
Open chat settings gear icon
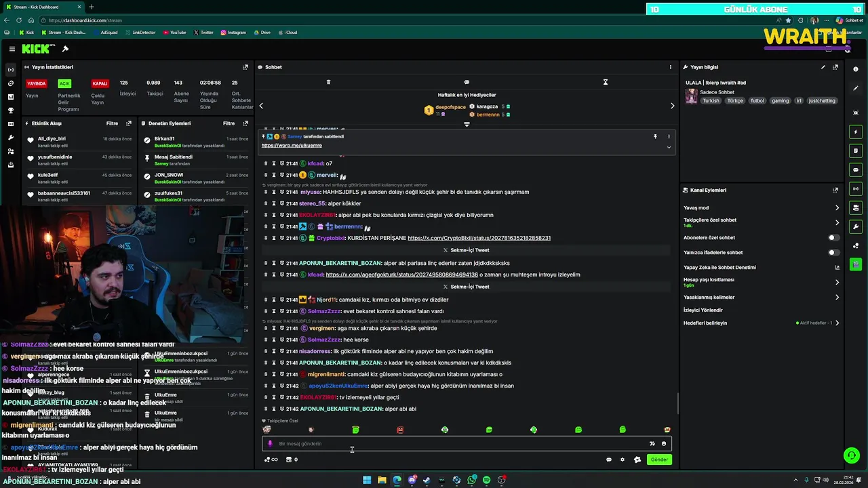[x=623, y=460]
